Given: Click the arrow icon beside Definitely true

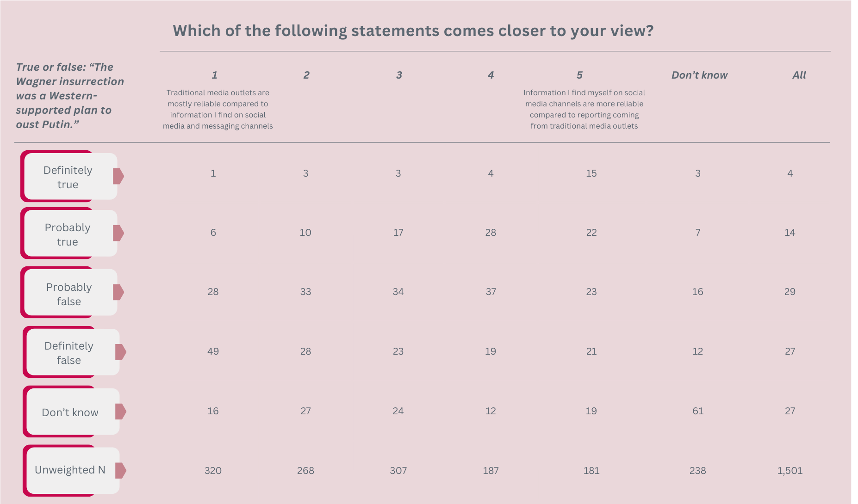Looking at the screenshot, I should (x=118, y=176).
